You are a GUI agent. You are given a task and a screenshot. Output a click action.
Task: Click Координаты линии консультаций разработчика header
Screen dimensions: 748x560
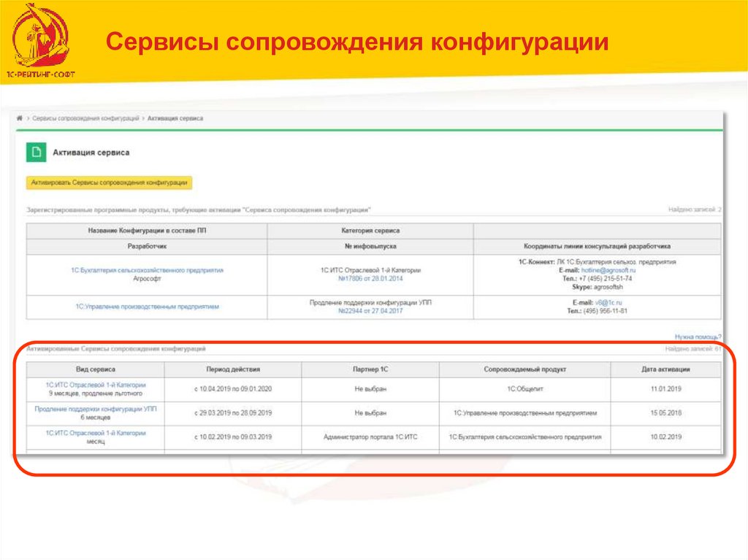tap(598, 247)
